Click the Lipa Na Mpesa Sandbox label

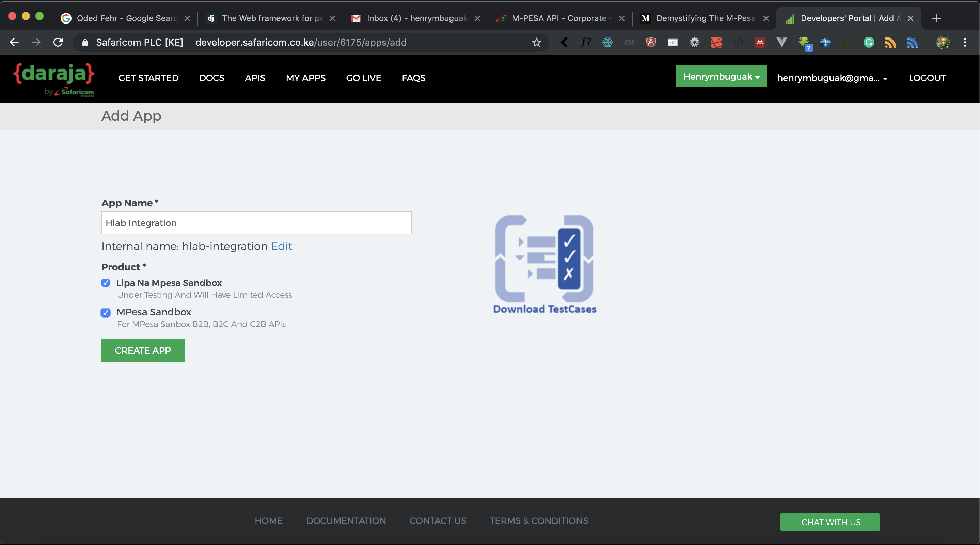click(x=169, y=283)
